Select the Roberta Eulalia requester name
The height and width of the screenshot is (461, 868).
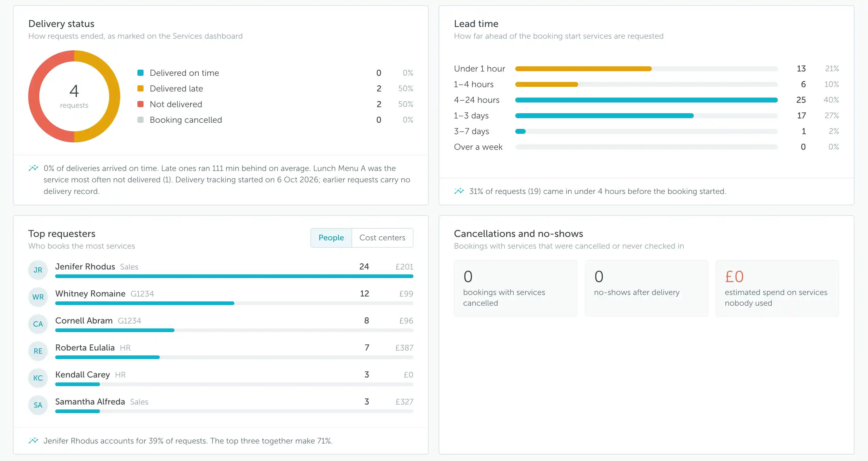click(85, 347)
